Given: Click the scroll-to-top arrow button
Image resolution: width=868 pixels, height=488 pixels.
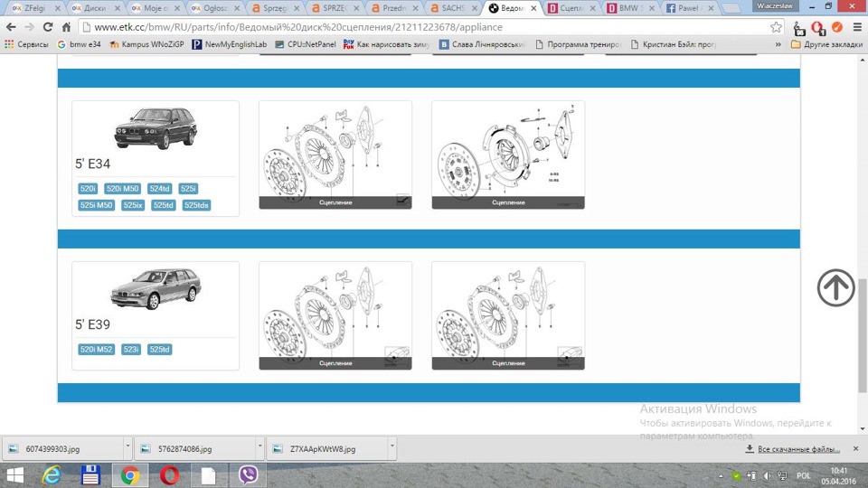Looking at the screenshot, I should click(x=835, y=287).
